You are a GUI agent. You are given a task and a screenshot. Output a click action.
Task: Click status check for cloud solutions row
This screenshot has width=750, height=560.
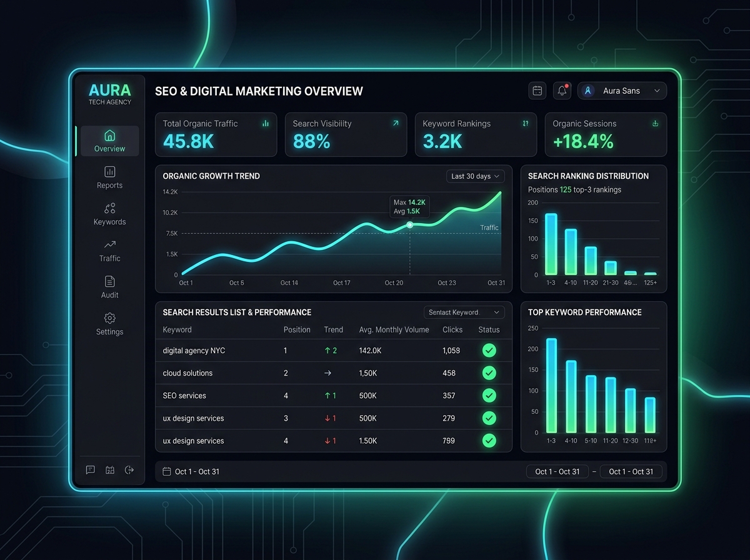489,373
